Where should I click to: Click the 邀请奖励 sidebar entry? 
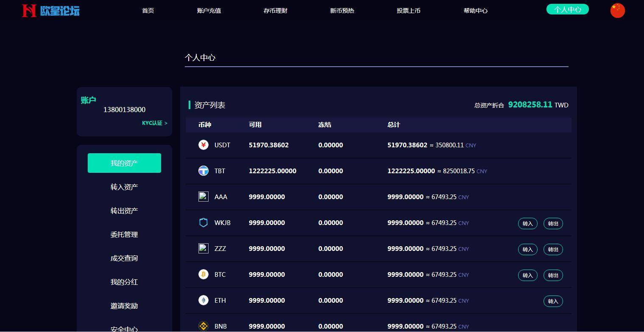124,306
